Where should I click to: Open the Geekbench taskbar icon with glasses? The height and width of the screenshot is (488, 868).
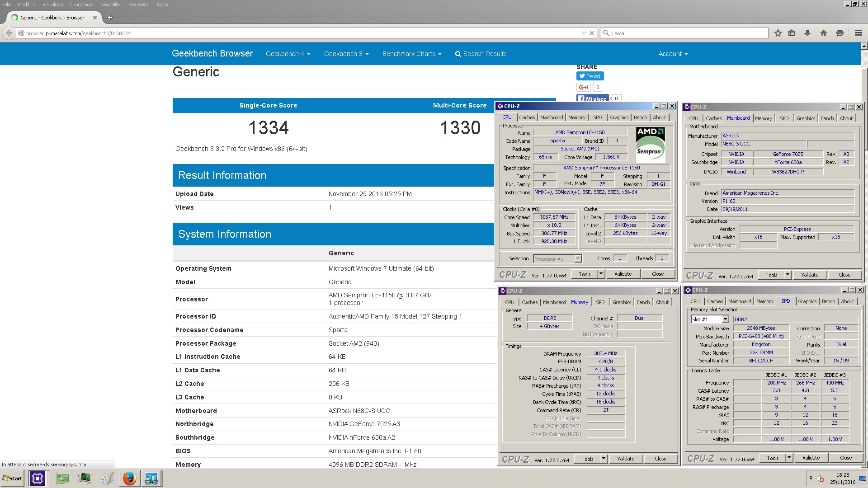(151, 478)
